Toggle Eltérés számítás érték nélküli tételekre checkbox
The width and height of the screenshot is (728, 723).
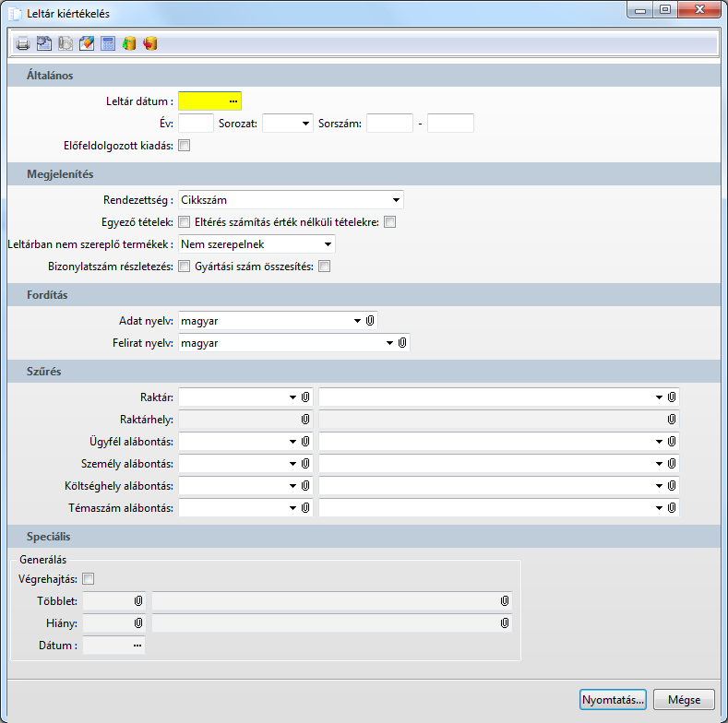click(x=390, y=222)
